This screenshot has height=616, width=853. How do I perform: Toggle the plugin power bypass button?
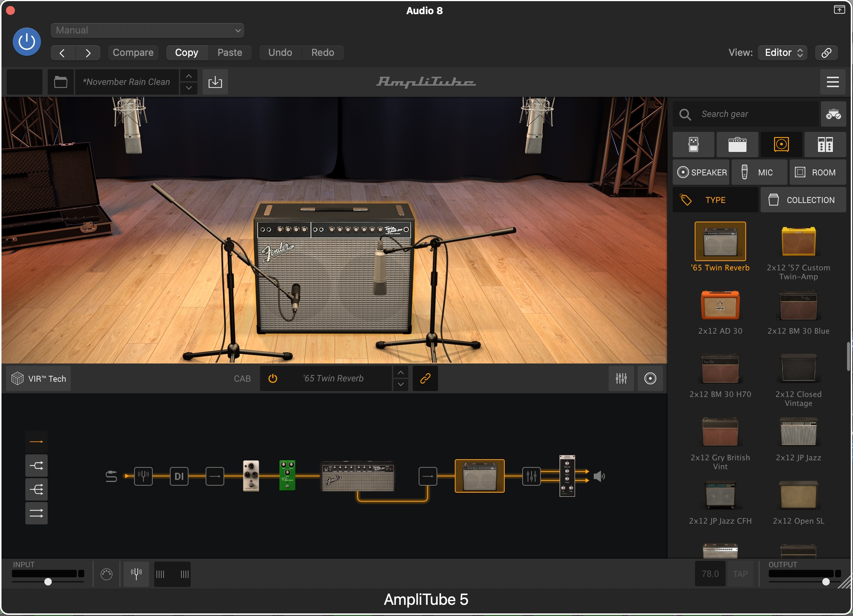pyautogui.click(x=27, y=42)
